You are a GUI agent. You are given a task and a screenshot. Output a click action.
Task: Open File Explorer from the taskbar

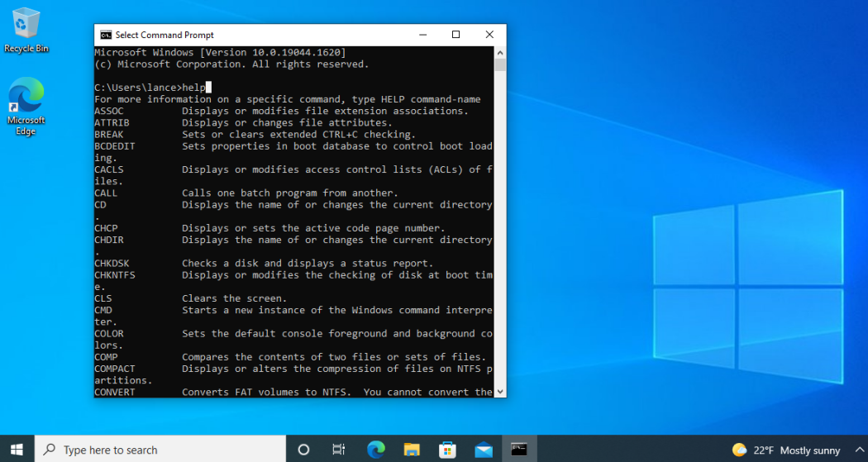(412, 450)
